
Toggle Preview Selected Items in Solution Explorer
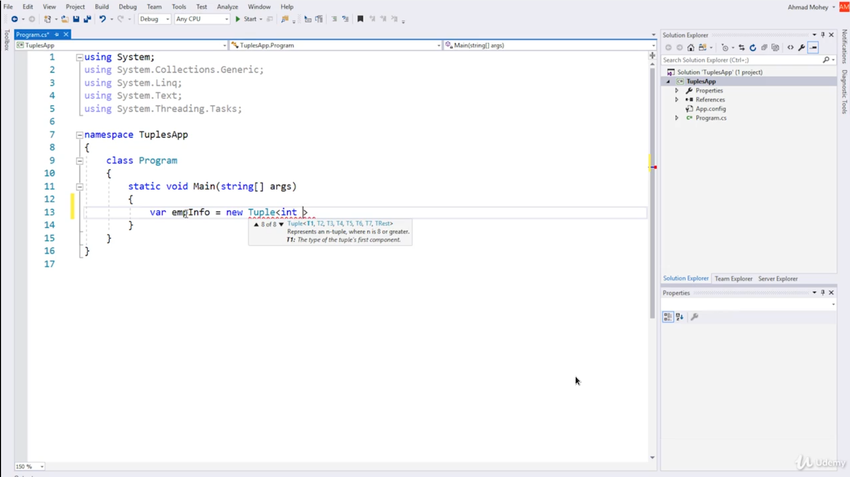pyautogui.click(x=813, y=48)
